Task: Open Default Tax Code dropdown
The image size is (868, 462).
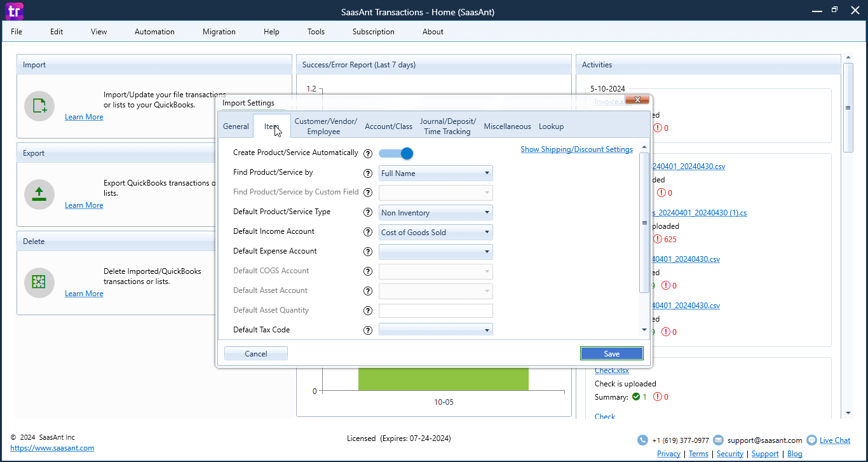Action: [x=436, y=329]
